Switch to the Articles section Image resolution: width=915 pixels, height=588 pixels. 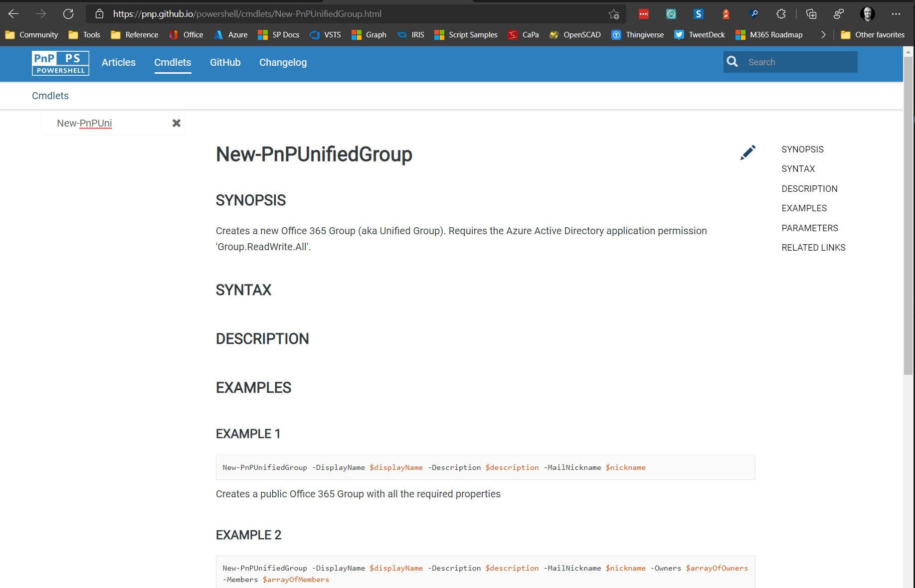point(118,62)
